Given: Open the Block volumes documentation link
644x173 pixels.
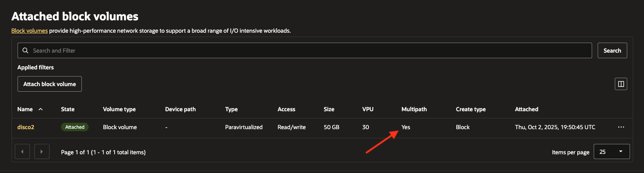Looking at the screenshot, I should [x=30, y=31].
